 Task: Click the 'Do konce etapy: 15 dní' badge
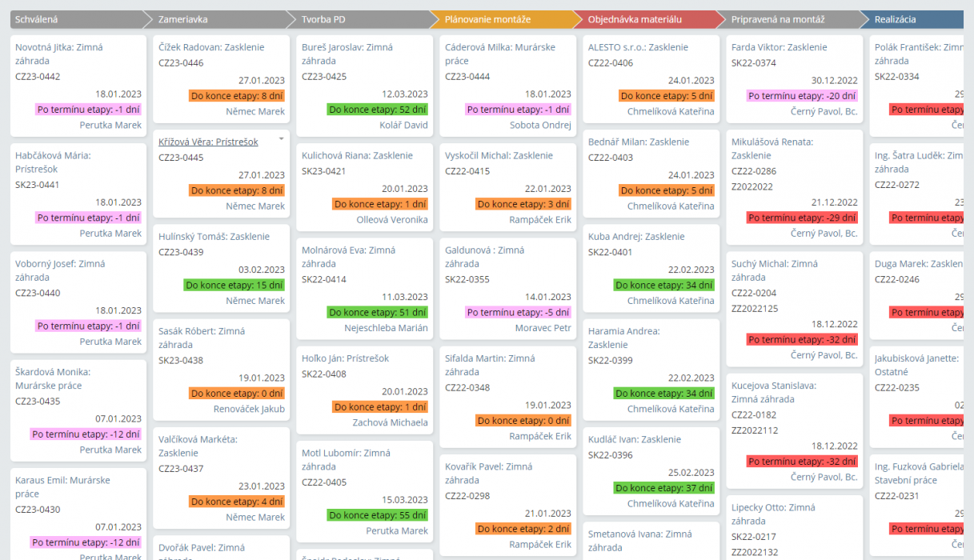coord(234,285)
